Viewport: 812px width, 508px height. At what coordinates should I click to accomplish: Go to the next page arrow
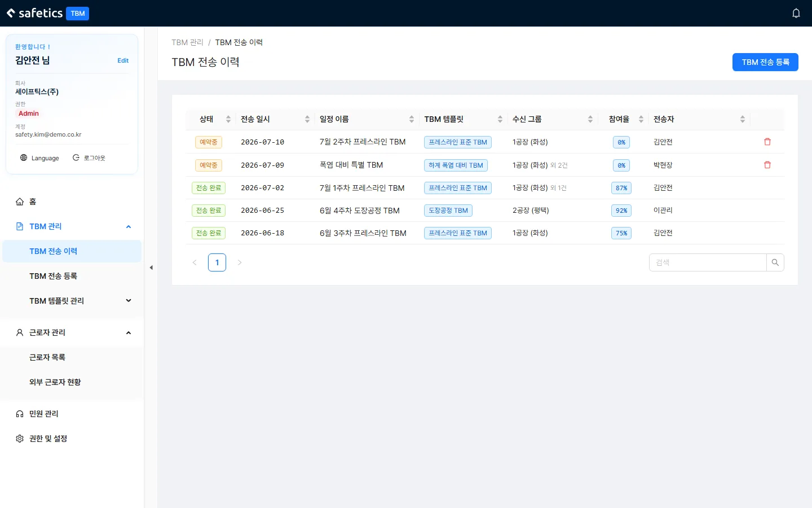(240, 262)
